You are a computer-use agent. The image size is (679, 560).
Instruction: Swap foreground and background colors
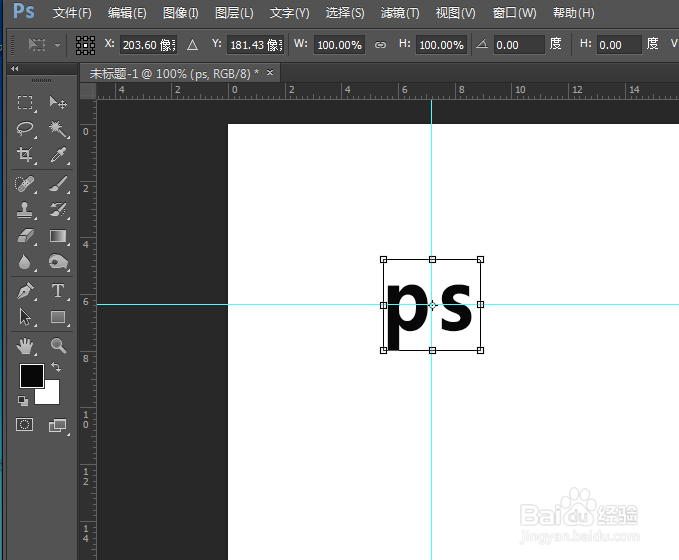(56, 367)
